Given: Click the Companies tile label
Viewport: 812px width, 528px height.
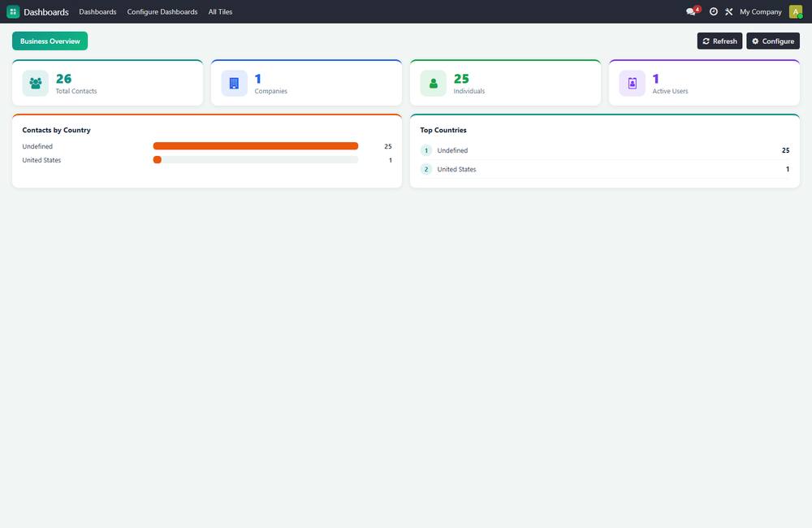Looking at the screenshot, I should tap(271, 91).
